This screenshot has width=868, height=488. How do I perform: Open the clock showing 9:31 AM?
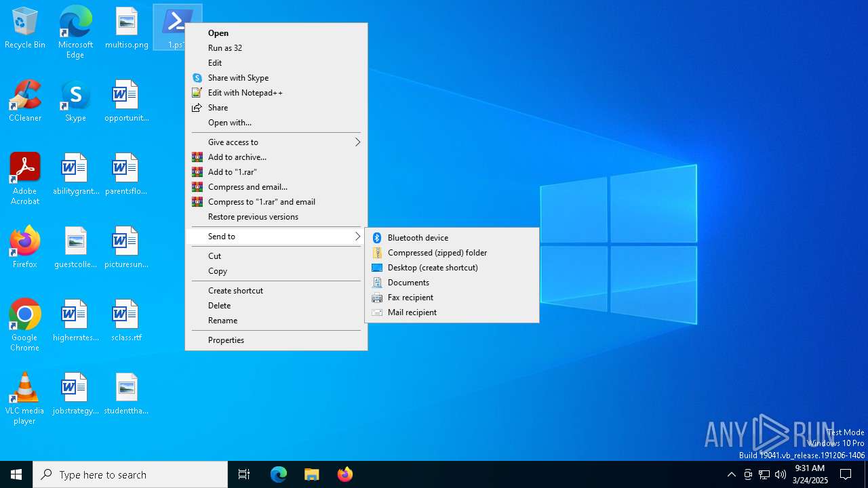pyautogui.click(x=810, y=474)
